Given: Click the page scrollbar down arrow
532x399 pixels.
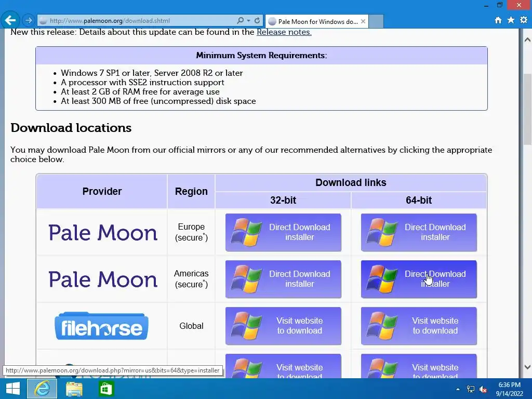Looking at the screenshot, I should tap(527, 367).
